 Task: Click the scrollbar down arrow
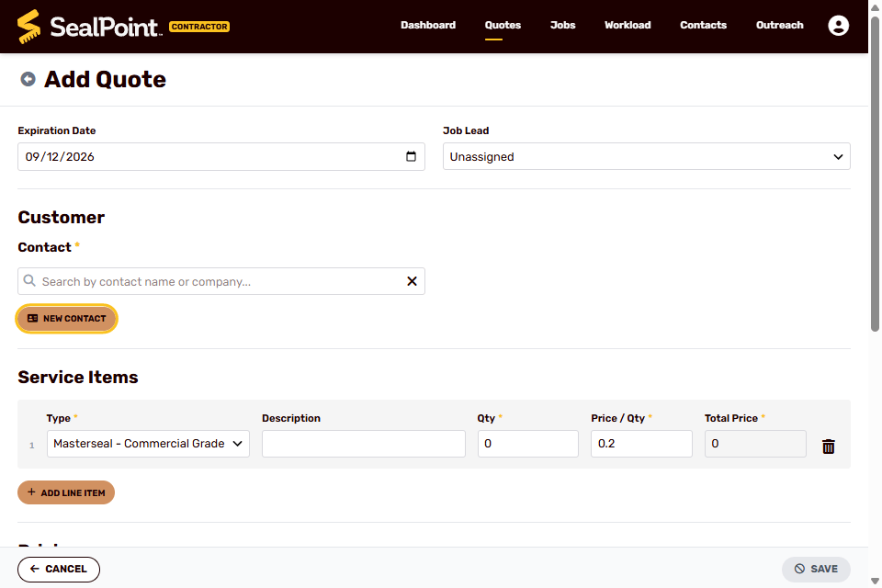[x=875, y=582]
